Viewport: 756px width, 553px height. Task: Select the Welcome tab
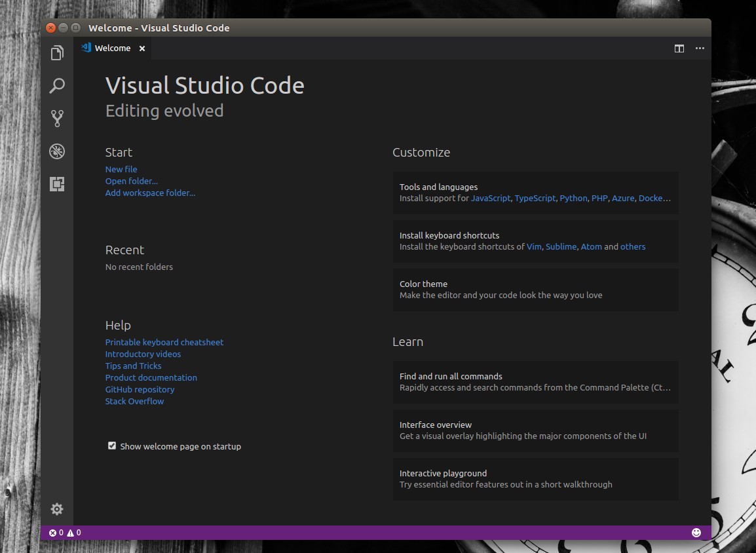112,48
